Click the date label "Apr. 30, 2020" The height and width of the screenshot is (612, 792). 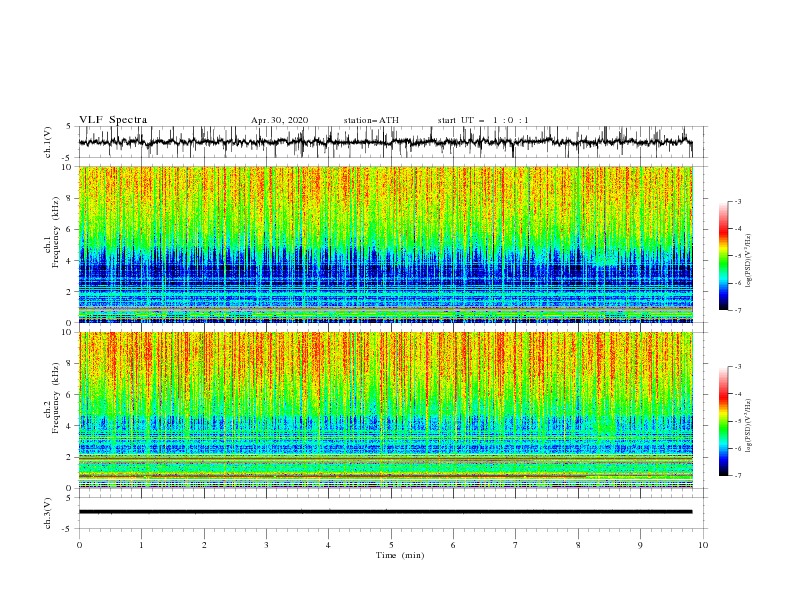279,120
